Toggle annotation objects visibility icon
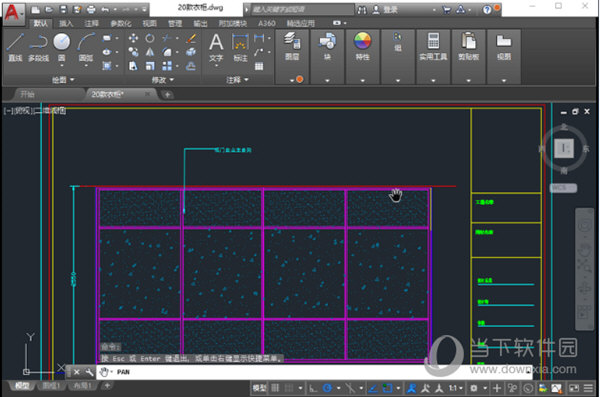600x397 pixels. point(412,388)
